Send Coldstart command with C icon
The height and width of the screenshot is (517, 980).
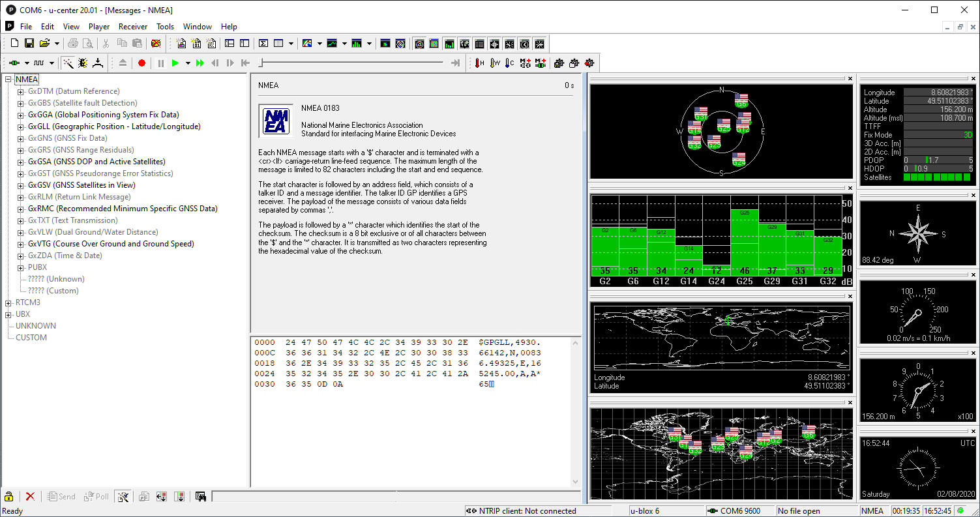510,63
